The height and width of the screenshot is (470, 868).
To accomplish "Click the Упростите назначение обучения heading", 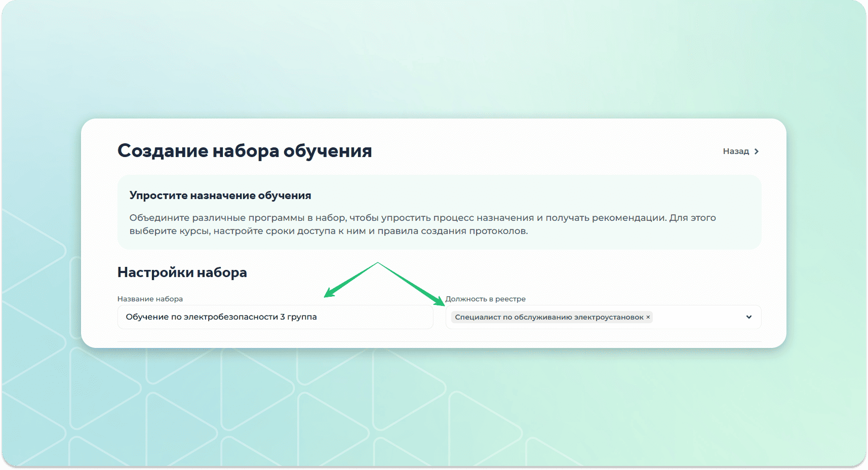I will point(220,195).
